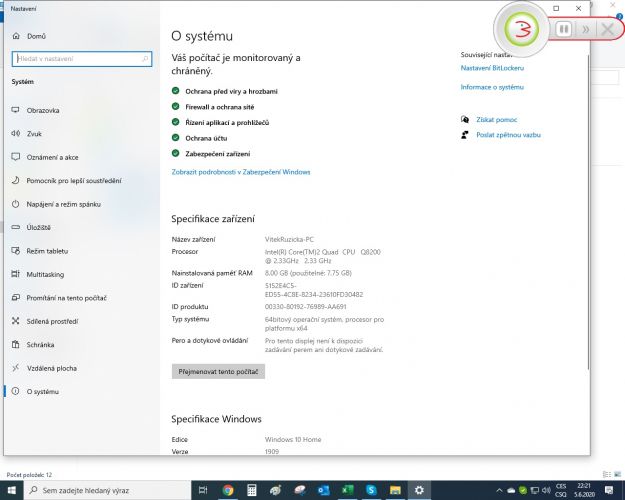Image resolution: width=625 pixels, height=500 pixels.
Task: Open Nastavení BitLockeru link
Action: 492,68
